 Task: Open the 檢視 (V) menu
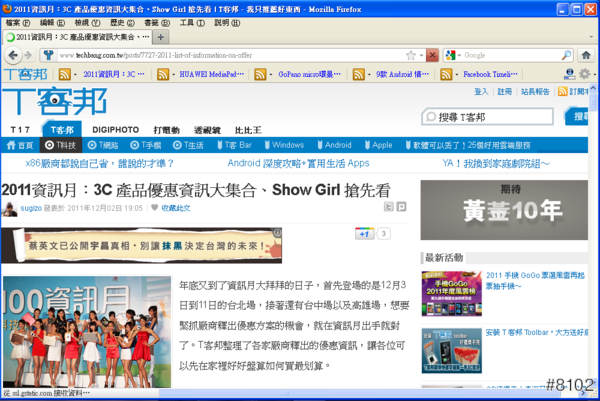[x=87, y=23]
